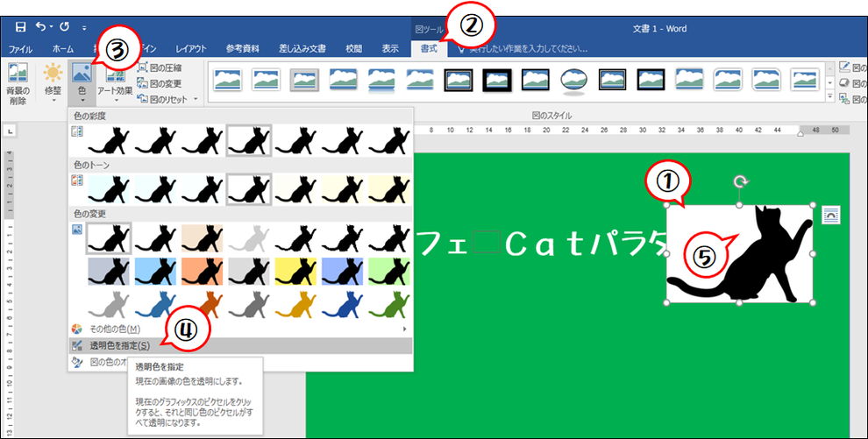Click the Redo icon in title bar
The width and height of the screenshot is (868, 439).
[64, 26]
